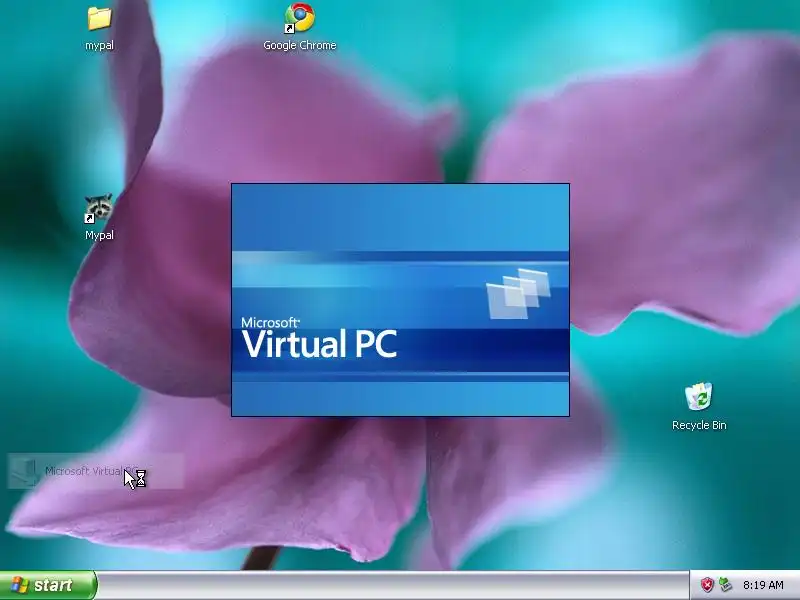Open the Start menu
The image size is (800, 600).
(x=48, y=585)
